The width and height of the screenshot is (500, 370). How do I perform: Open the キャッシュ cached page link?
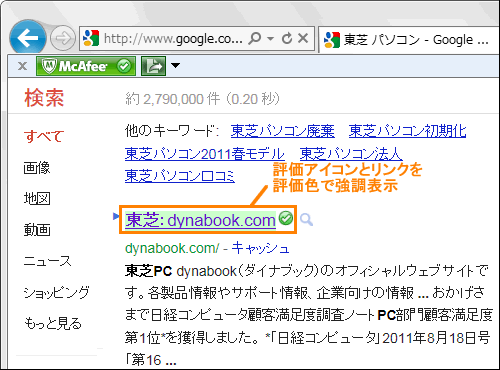(x=260, y=248)
